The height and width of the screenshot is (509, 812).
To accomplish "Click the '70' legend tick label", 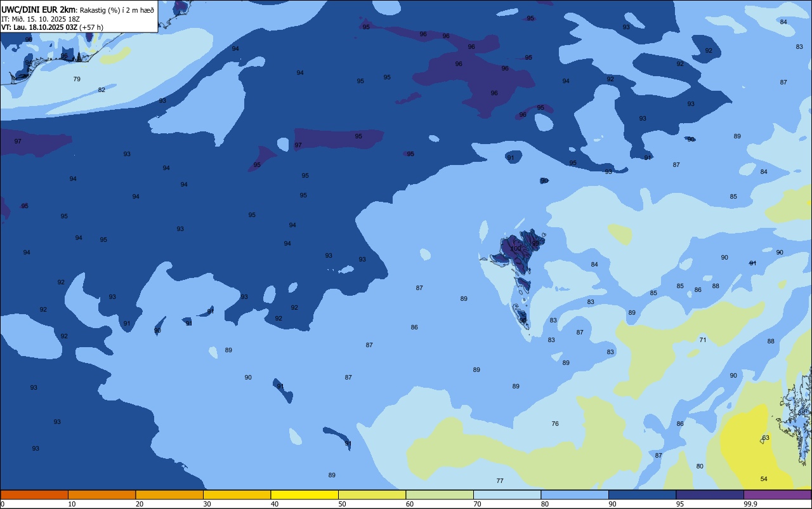I will tap(477, 504).
